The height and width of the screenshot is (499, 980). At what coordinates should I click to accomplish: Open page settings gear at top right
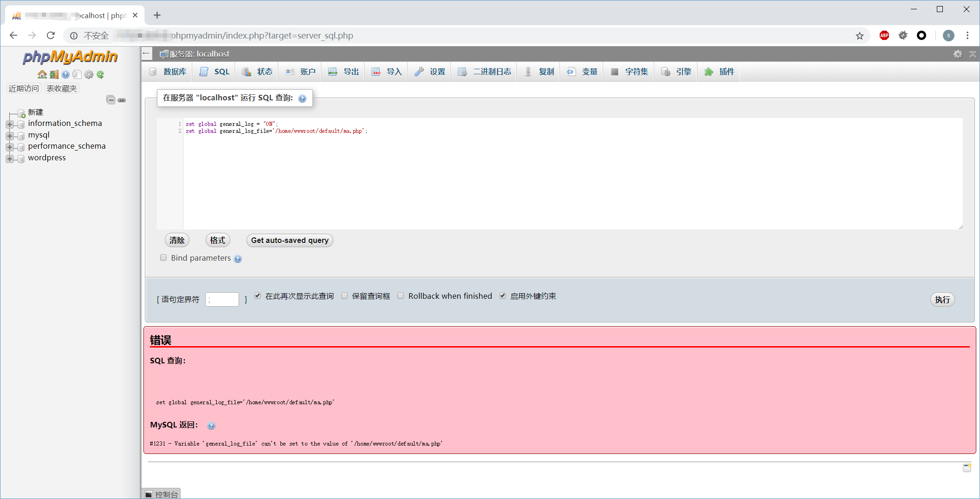[957, 54]
